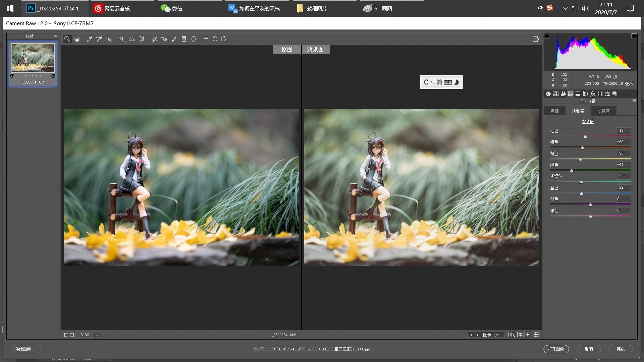Switch to the 明亮度 tab
Image resolution: width=644 pixels, height=362 pixels.
click(603, 111)
